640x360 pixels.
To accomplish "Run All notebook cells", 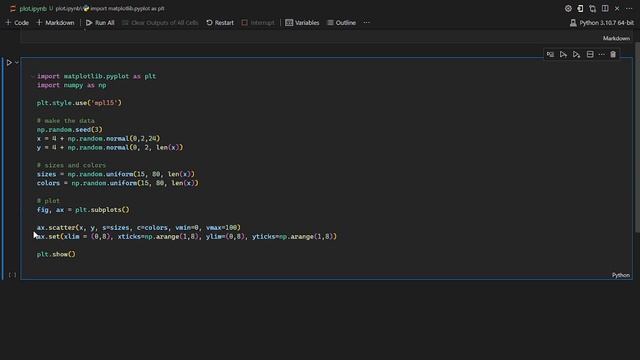I will click(x=100, y=22).
